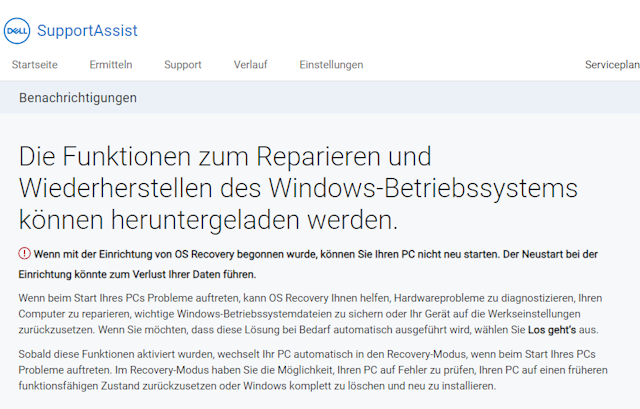The width and height of the screenshot is (640, 409).
Task: Go to the Support tab
Action: tap(183, 64)
